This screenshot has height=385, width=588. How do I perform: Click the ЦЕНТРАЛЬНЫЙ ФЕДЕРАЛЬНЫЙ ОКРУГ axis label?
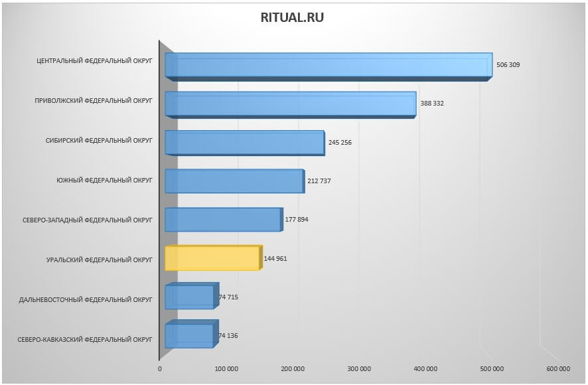pyautogui.click(x=94, y=61)
